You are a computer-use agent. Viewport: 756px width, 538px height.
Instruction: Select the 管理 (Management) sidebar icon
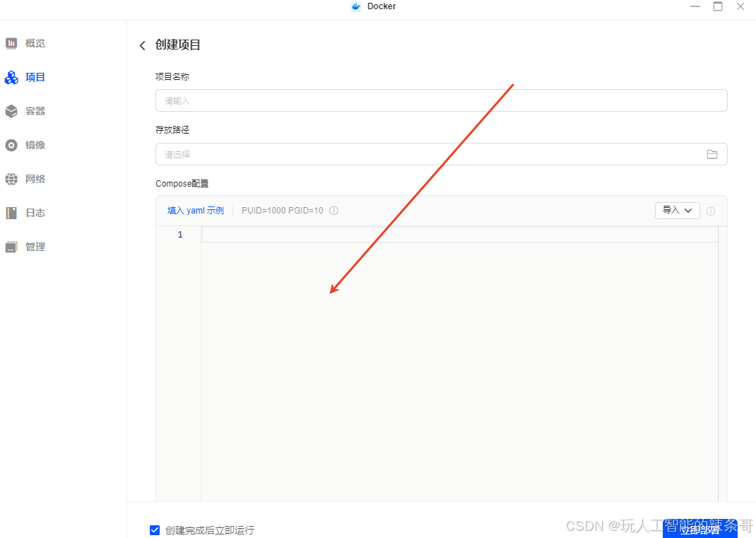(11, 247)
